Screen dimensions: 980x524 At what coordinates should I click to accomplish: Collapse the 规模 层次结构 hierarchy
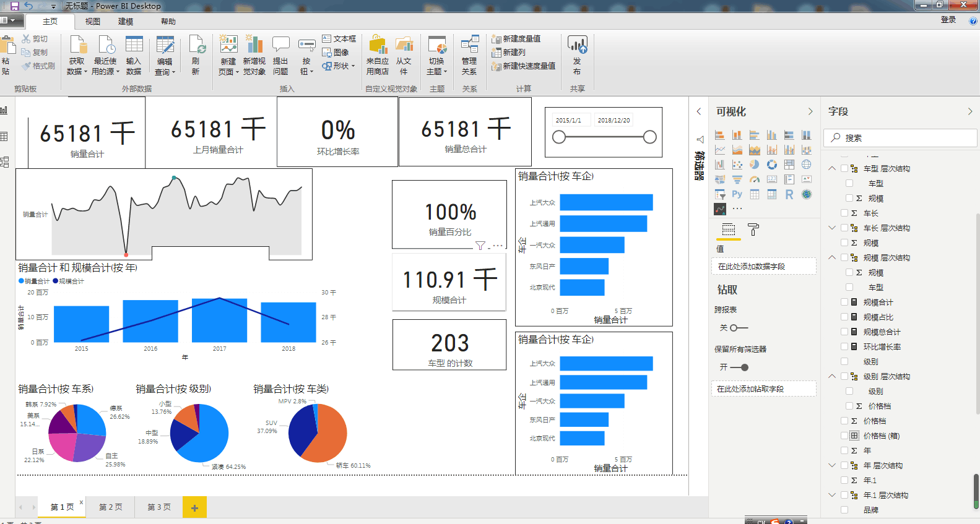(x=832, y=257)
